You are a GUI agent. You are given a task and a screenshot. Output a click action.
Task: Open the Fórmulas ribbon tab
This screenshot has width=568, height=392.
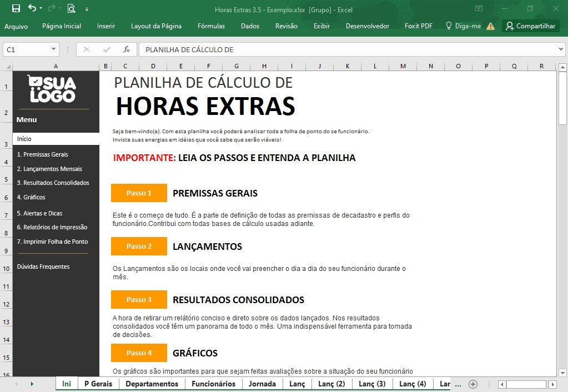(x=211, y=26)
